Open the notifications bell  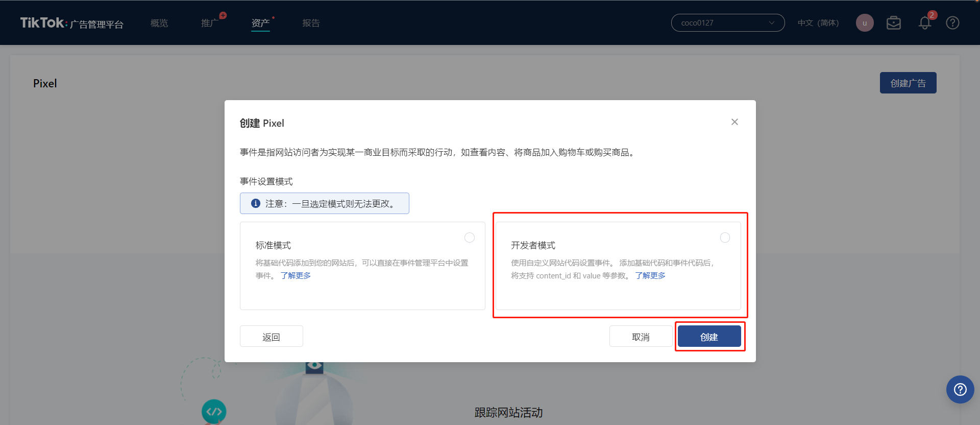click(x=925, y=23)
